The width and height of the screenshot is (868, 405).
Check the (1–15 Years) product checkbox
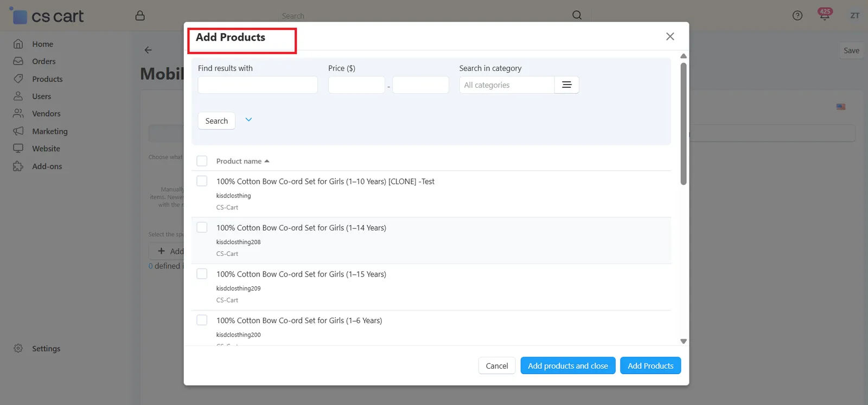[x=202, y=274]
